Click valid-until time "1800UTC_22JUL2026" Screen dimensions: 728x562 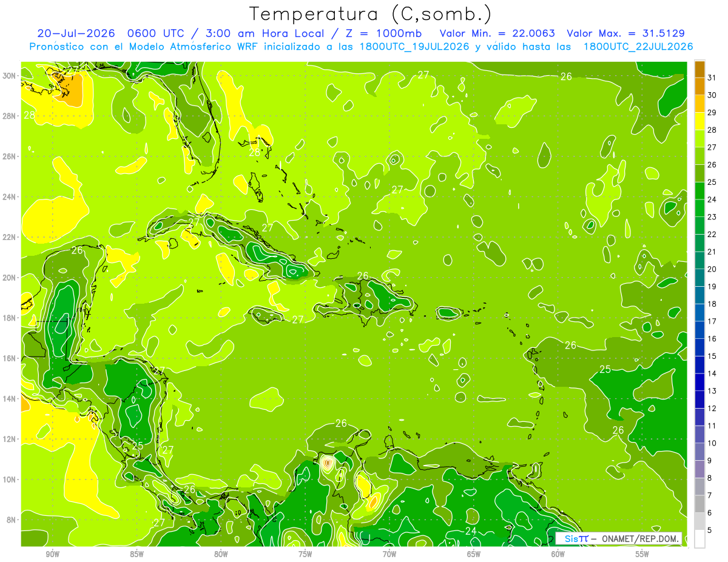(638, 47)
